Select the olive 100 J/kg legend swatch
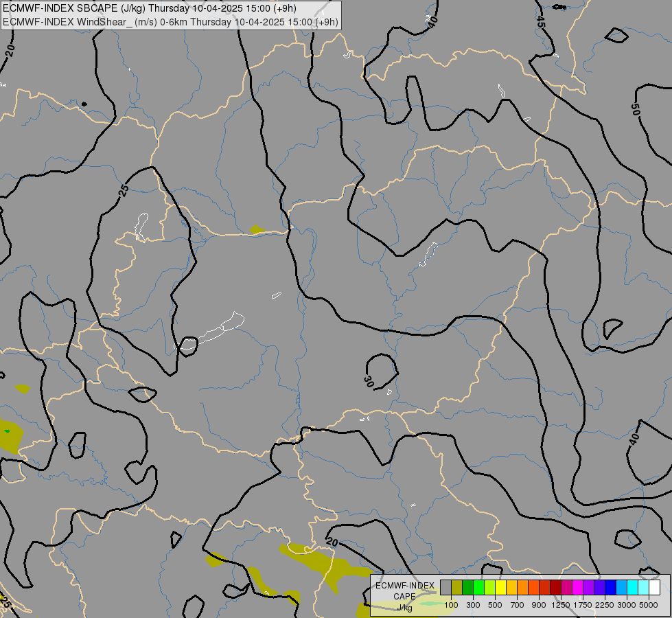This screenshot has height=618, width=672. pos(457,588)
